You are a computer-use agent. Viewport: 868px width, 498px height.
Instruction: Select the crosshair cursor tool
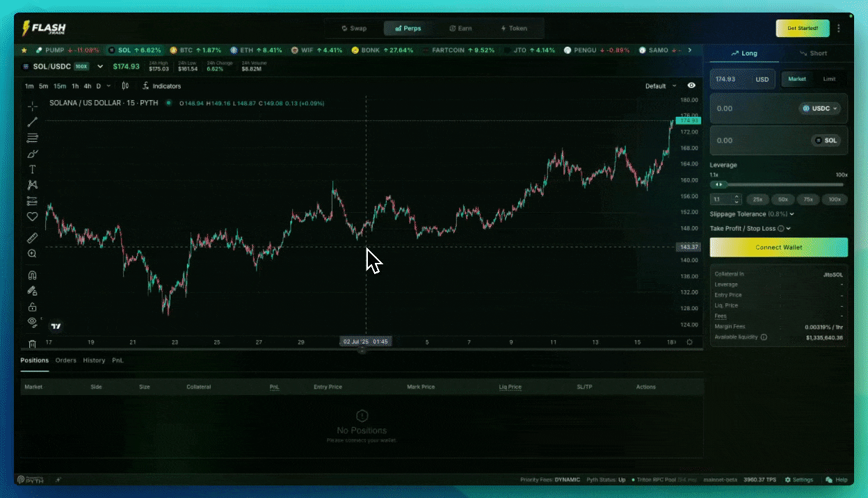(x=32, y=106)
